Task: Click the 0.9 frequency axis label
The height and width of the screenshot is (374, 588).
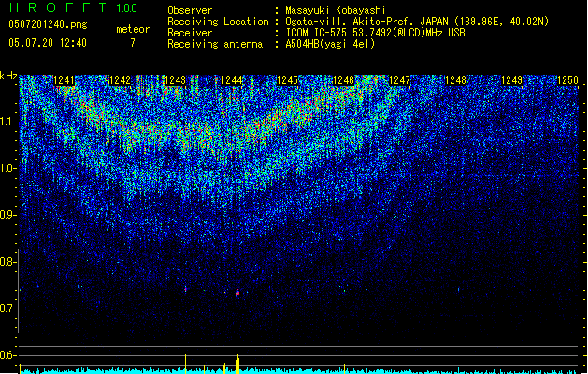Action: pyautogui.click(x=7, y=215)
